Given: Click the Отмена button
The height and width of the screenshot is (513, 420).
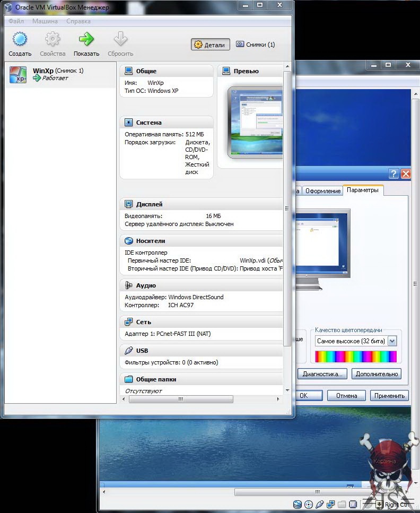Looking at the screenshot, I should [346, 396].
